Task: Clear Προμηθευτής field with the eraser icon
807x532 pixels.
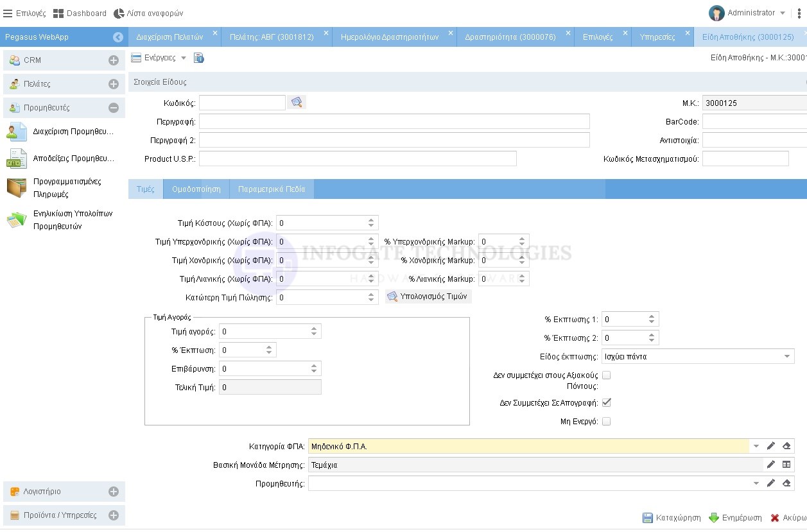Action: tap(786, 483)
